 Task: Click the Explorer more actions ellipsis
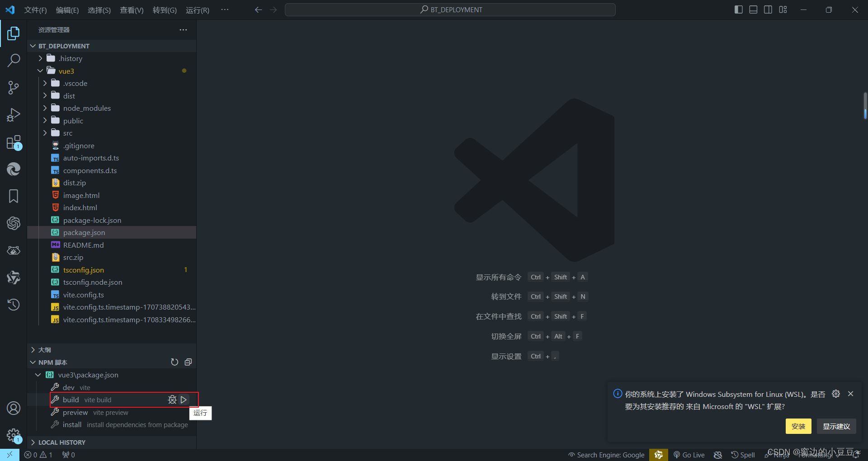tap(183, 30)
